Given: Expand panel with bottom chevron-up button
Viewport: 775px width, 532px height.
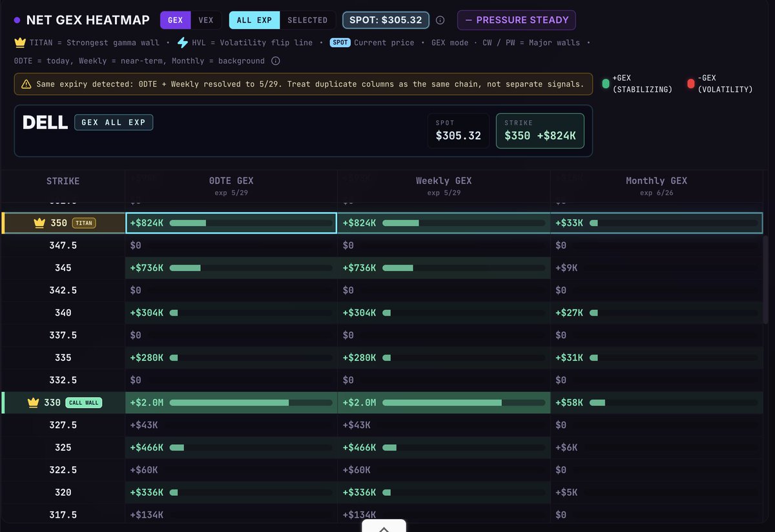Looking at the screenshot, I should [384, 526].
